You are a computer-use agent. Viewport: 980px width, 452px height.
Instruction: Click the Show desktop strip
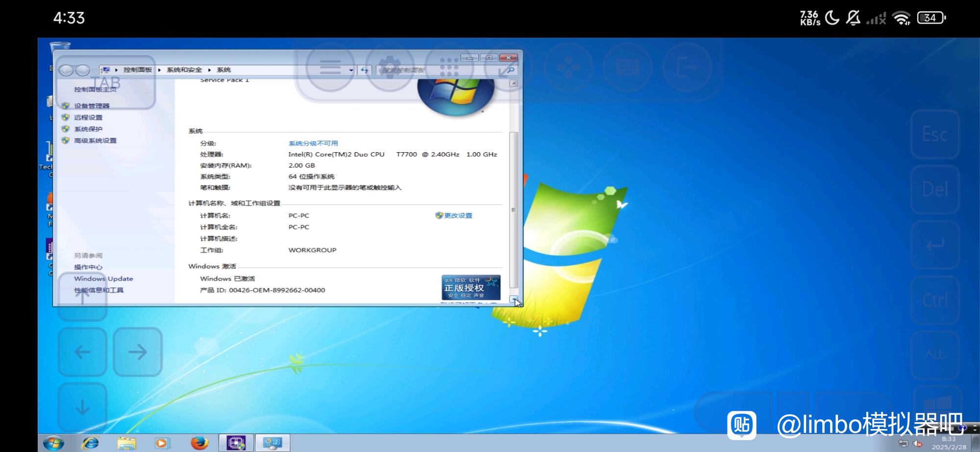point(976,443)
